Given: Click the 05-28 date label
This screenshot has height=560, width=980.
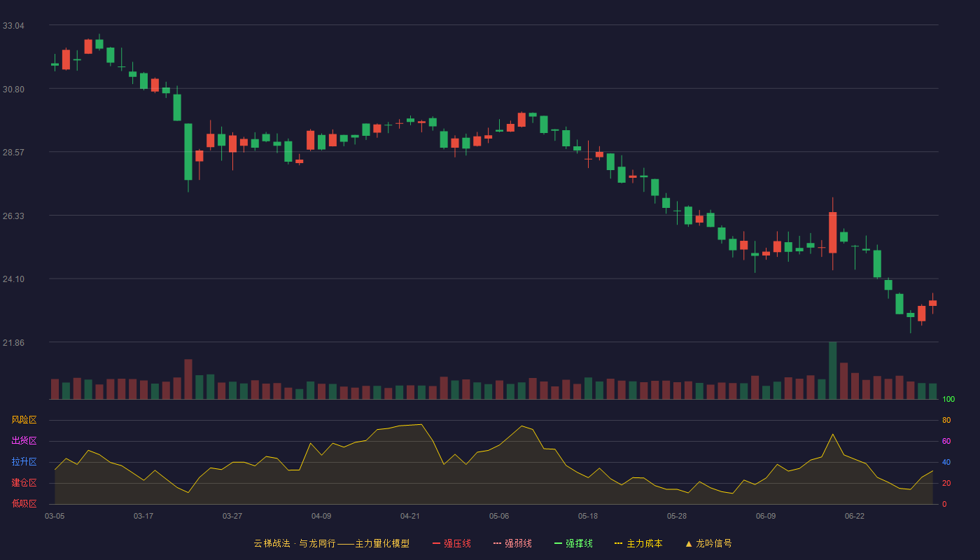Looking at the screenshot, I should (x=677, y=516).
